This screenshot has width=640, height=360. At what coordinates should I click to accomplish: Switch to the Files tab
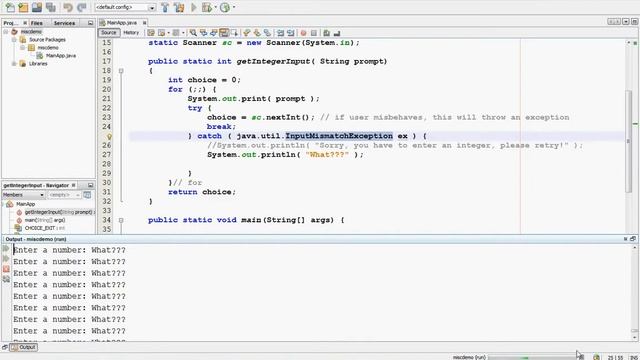click(x=37, y=23)
